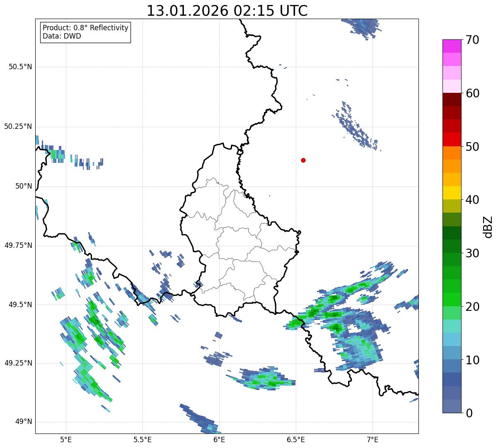Screen dimensions: 498x448
Task: Click the 49.5°N latitude label
Action: 20,305
